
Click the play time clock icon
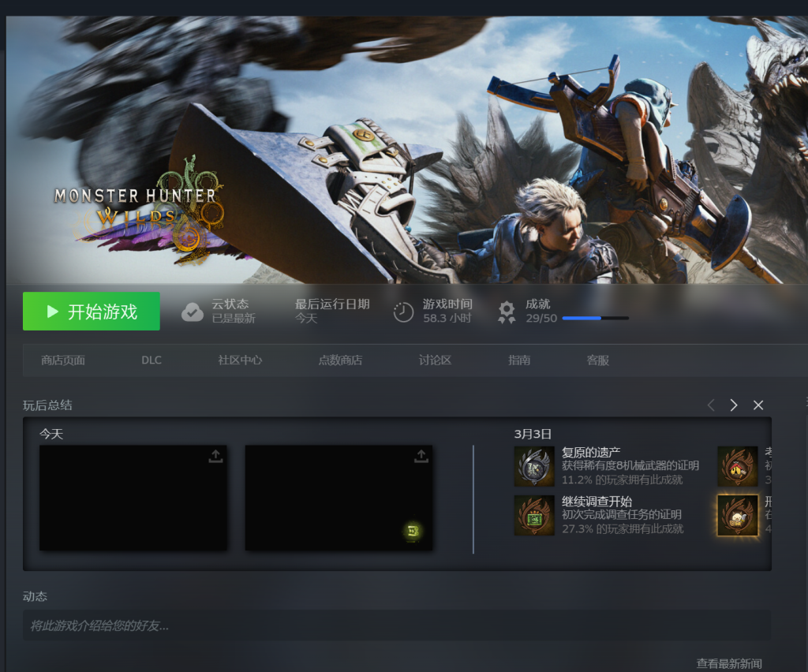point(403,312)
